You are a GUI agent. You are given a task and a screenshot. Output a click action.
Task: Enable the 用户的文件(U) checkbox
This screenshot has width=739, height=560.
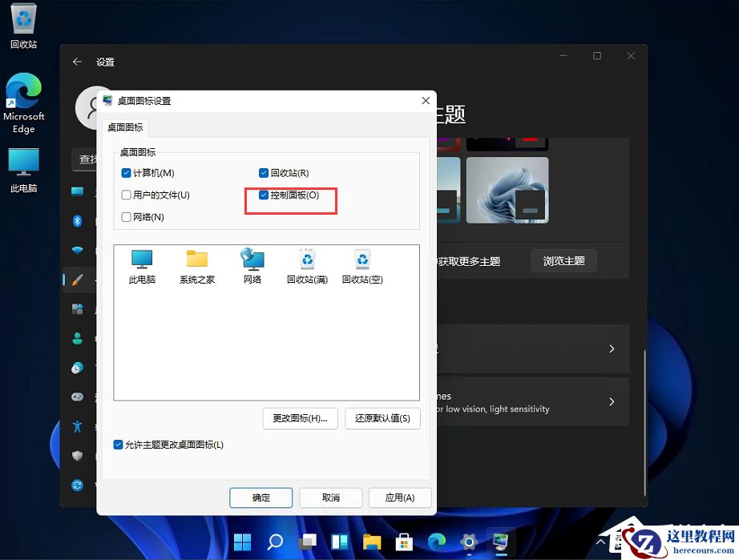(x=126, y=195)
